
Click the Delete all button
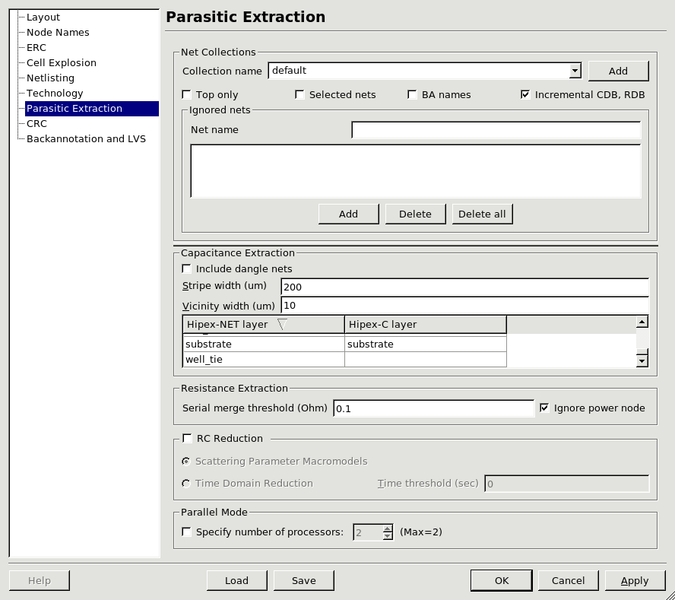click(x=482, y=214)
